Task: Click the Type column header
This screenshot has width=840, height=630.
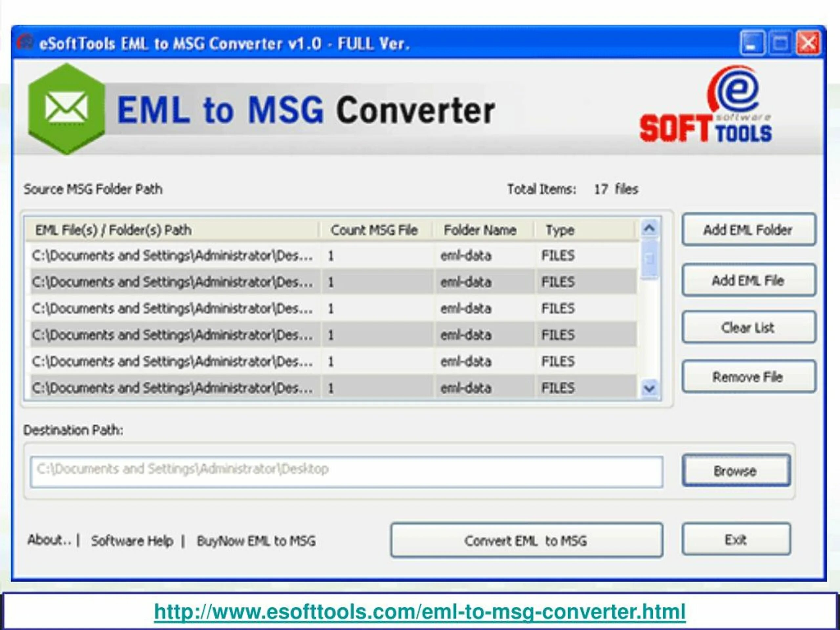Action: pyautogui.click(x=585, y=230)
